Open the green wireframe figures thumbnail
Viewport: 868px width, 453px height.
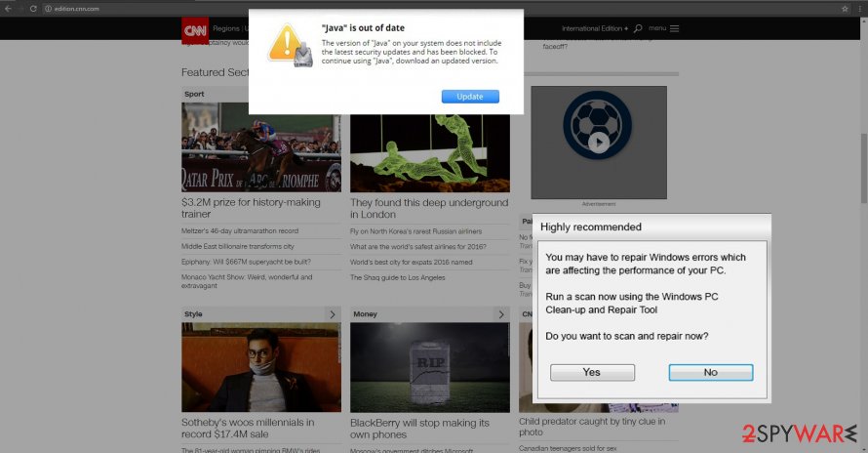tap(430, 153)
